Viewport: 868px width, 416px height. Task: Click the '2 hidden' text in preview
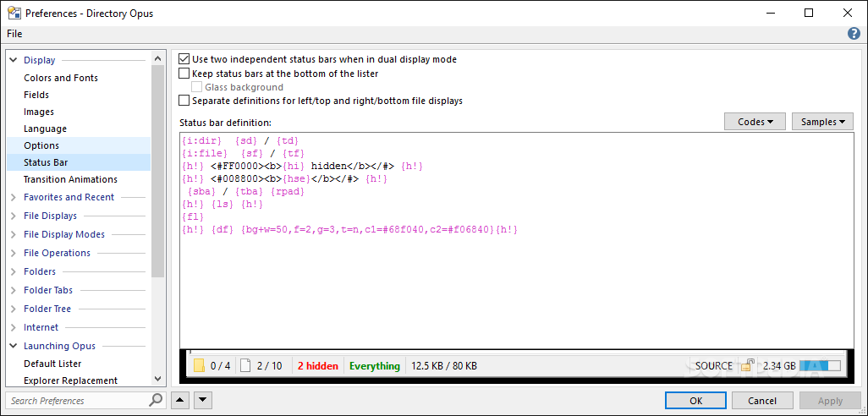click(x=318, y=365)
